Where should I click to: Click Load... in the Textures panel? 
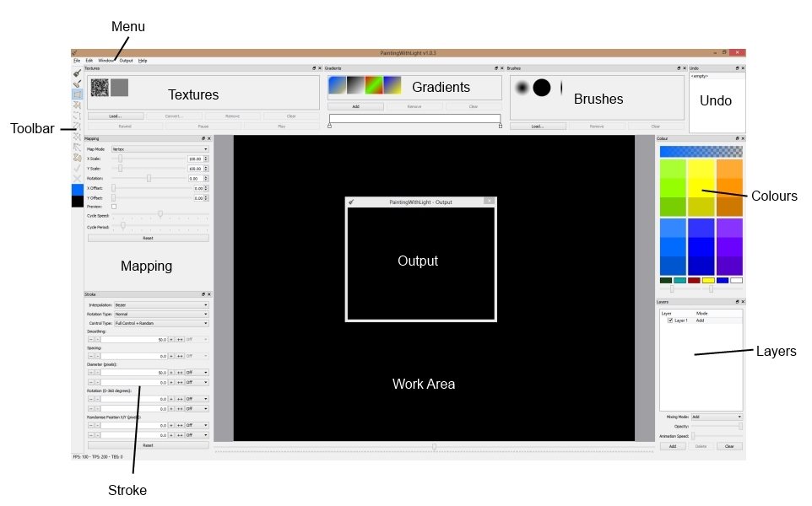(x=116, y=116)
